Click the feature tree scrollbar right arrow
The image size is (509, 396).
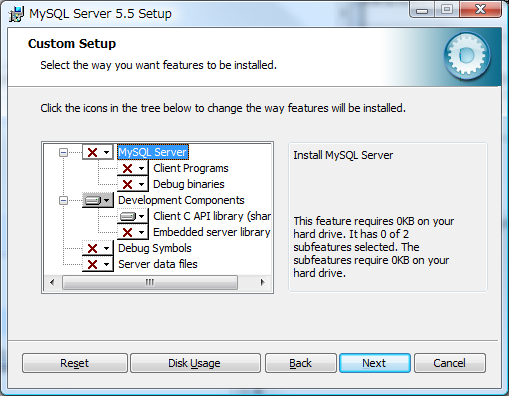point(263,283)
